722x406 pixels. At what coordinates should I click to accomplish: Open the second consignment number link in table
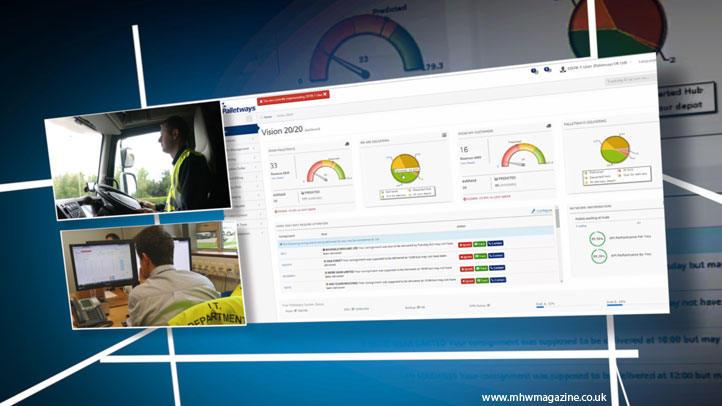[x=286, y=265]
